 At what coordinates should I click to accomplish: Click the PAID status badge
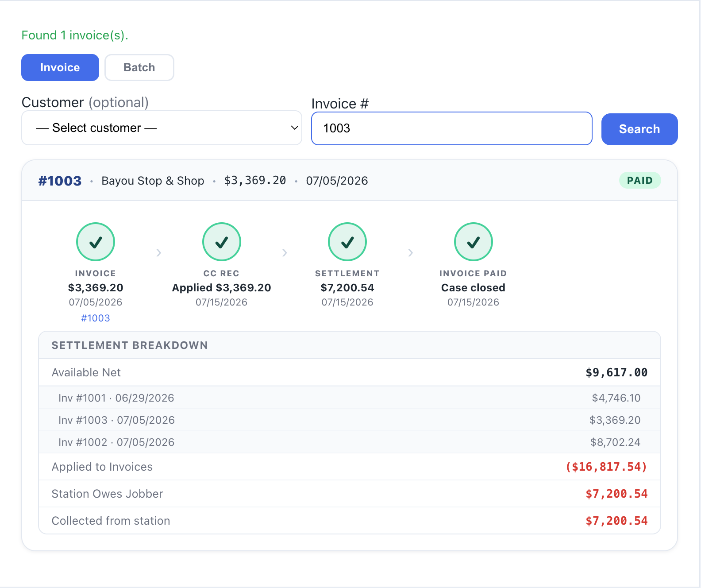(639, 180)
